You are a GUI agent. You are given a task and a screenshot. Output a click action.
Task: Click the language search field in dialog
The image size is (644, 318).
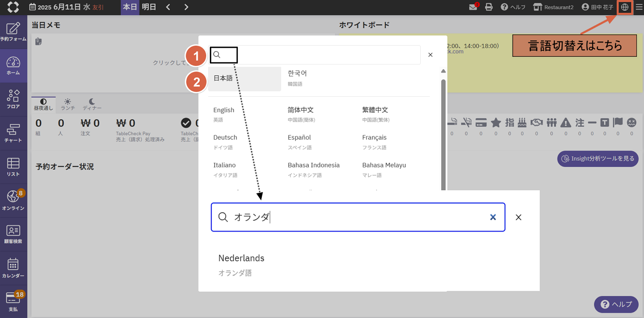click(x=315, y=55)
